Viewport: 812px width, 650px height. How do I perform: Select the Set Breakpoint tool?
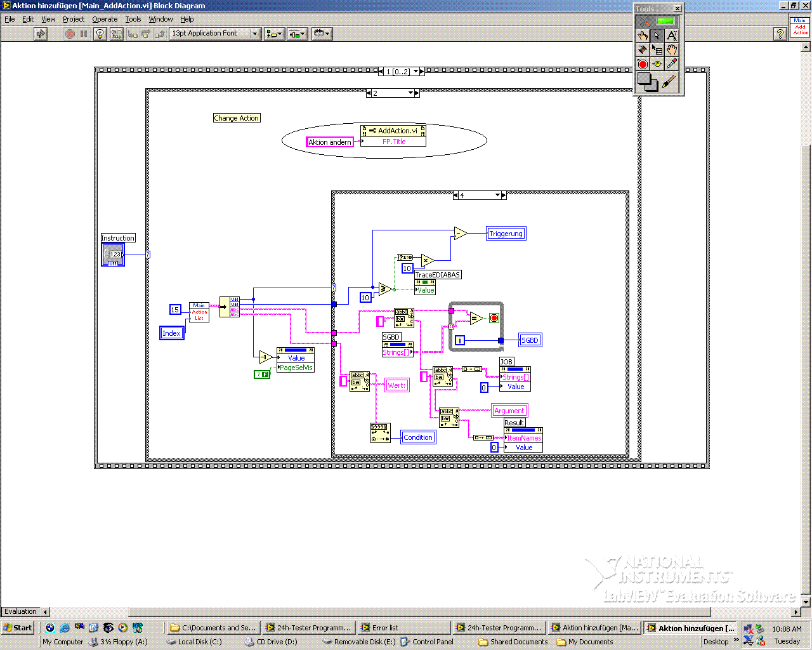pyautogui.click(x=643, y=64)
